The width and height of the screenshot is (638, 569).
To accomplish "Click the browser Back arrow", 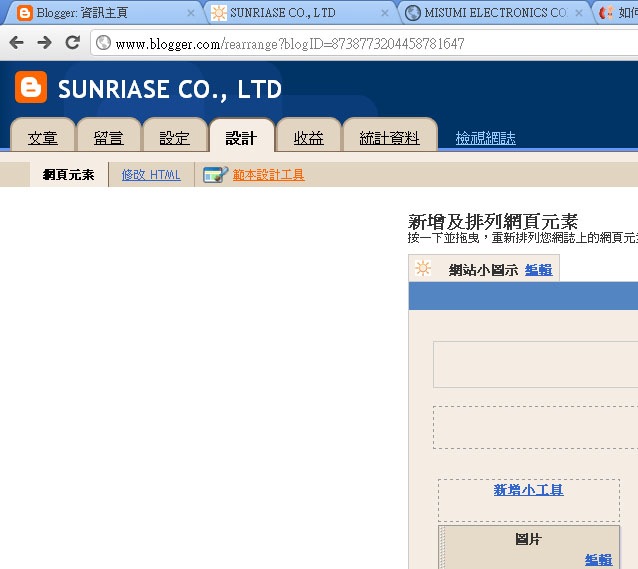I will 16,42.
